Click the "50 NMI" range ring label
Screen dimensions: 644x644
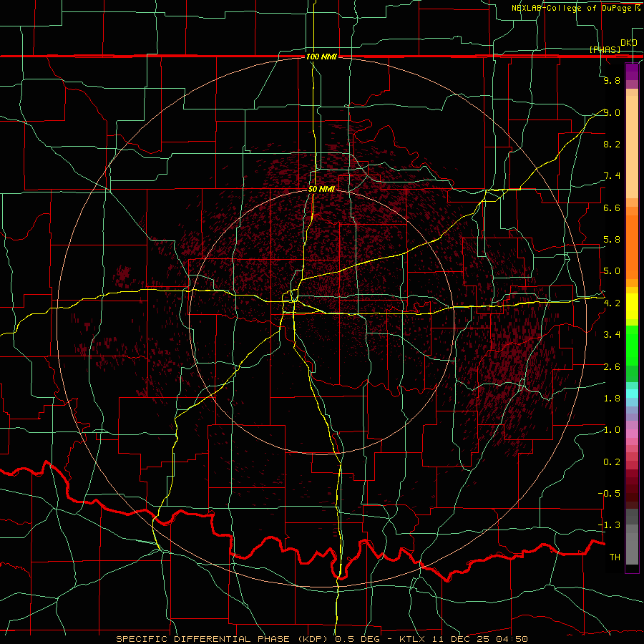pyautogui.click(x=321, y=190)
